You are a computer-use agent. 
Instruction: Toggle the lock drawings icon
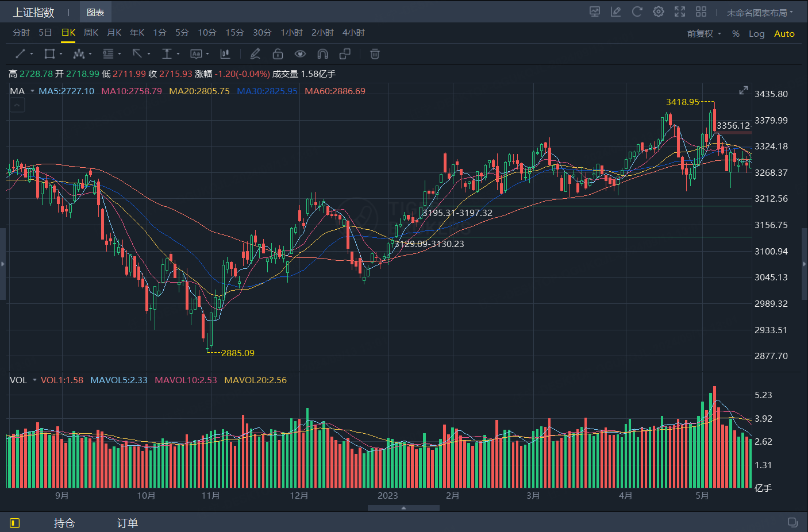click(278, 54)
